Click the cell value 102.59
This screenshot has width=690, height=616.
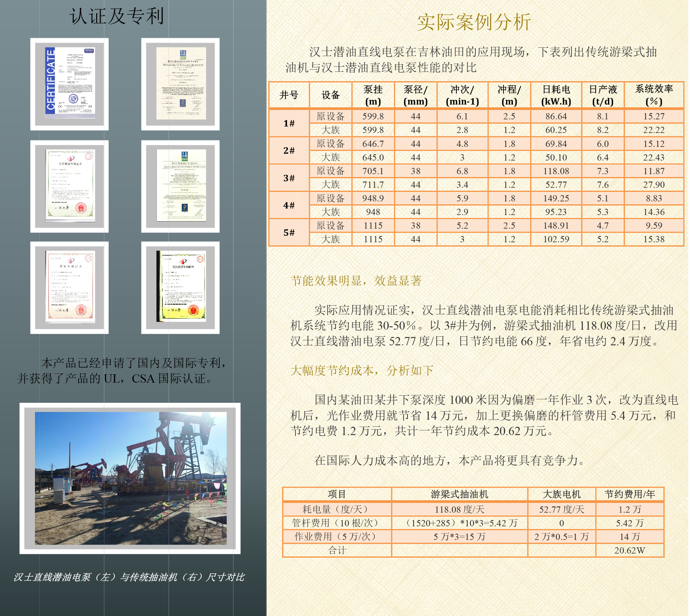click(556, 239)
